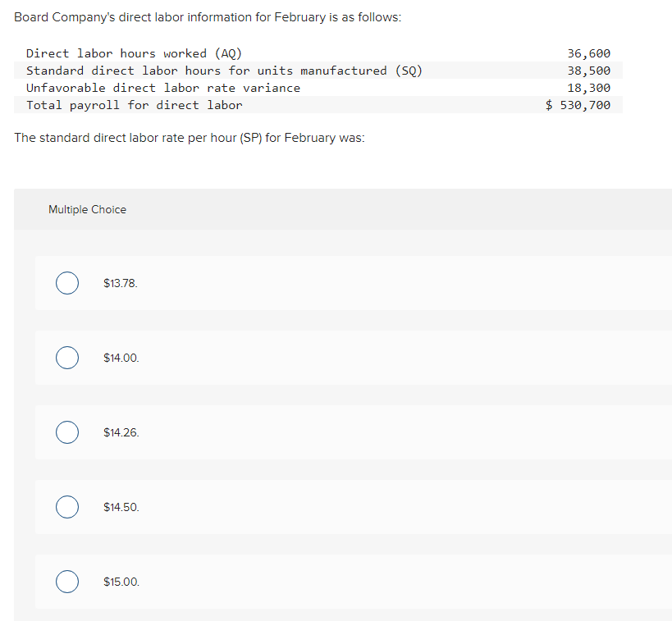Click the Multiple Choice section header
Image resolution: width=672 pixels, height=621 pixels.
pyautogui.click(x=88, y=209)
